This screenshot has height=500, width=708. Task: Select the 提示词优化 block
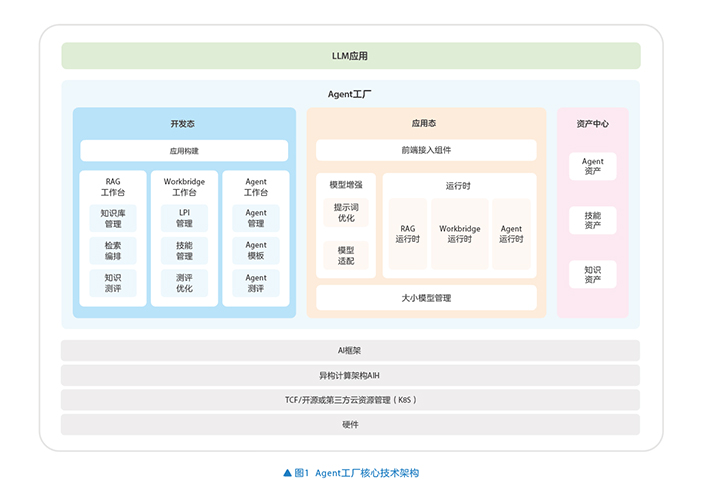pyautogui.click(x=346, y=213)
